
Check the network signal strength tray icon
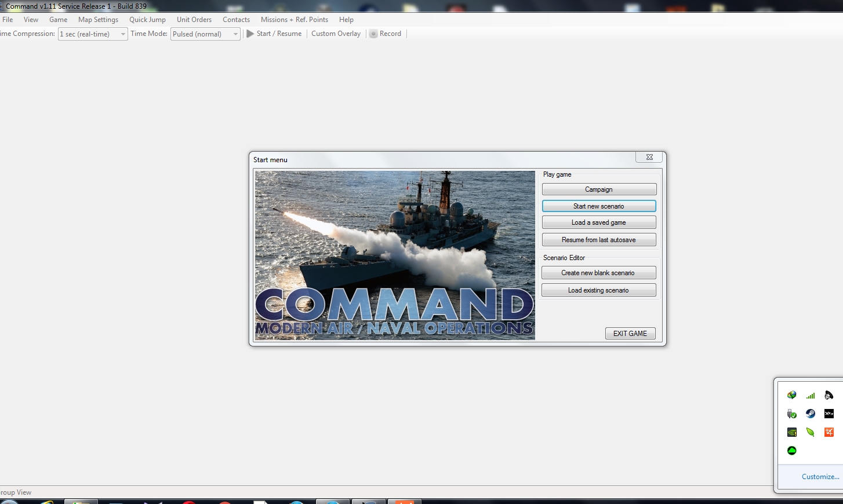(x=811, y=395)
